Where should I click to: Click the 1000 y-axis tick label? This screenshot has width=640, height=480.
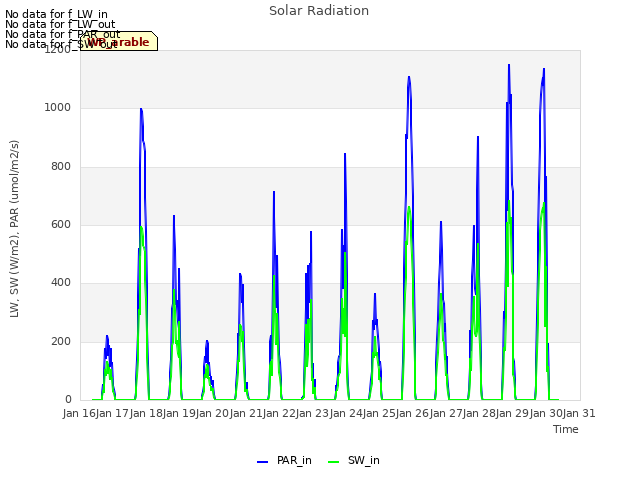(58, 107)
